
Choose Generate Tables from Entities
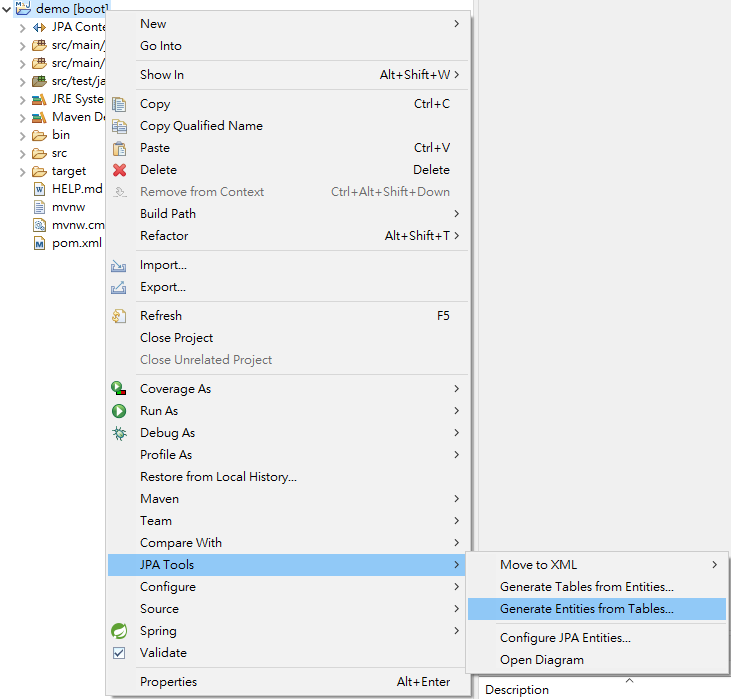(x=586, y=587)
